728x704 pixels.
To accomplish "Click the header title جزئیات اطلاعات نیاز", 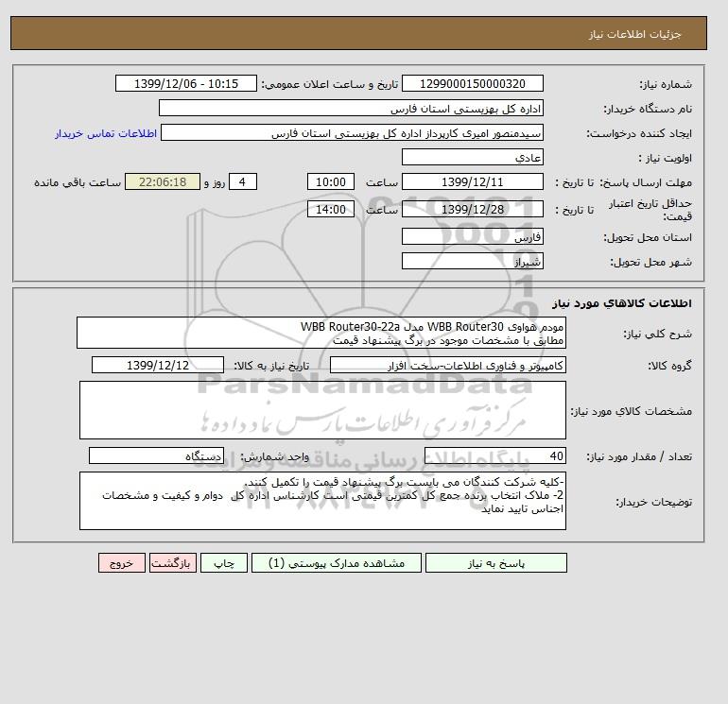I will (634, 34).
